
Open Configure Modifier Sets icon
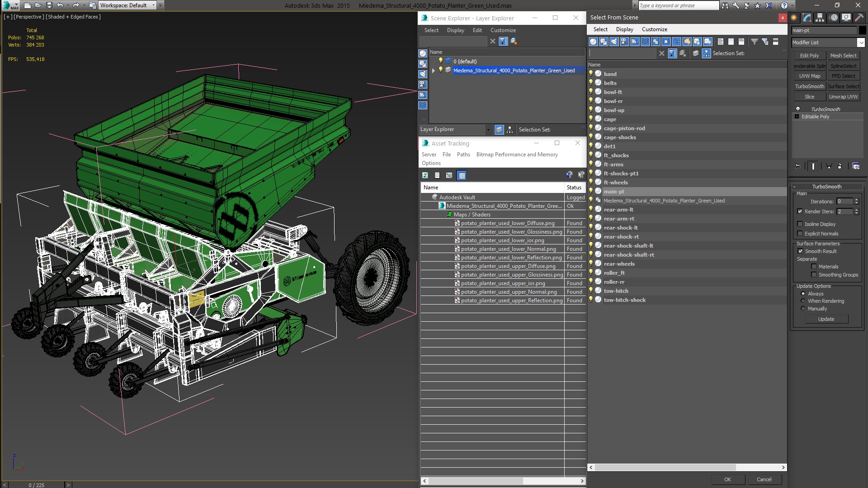[856, 166]
